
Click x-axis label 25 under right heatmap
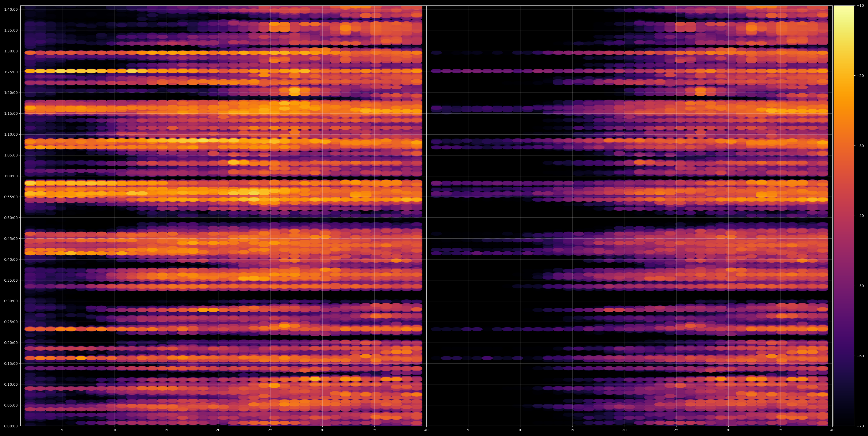[676, 430]
